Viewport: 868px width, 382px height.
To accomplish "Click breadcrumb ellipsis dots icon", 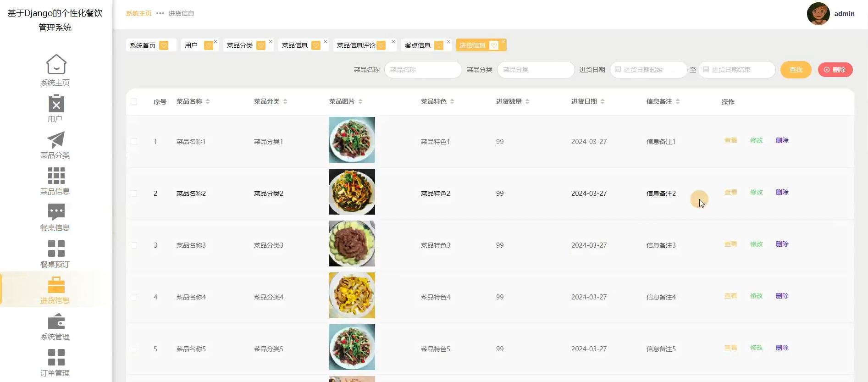I will click(160, 13).
